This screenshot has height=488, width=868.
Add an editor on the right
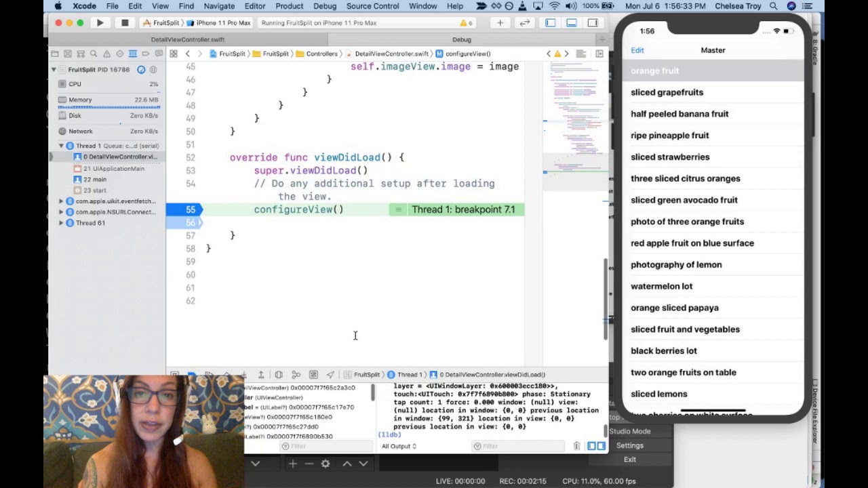(x=599, y=54)
